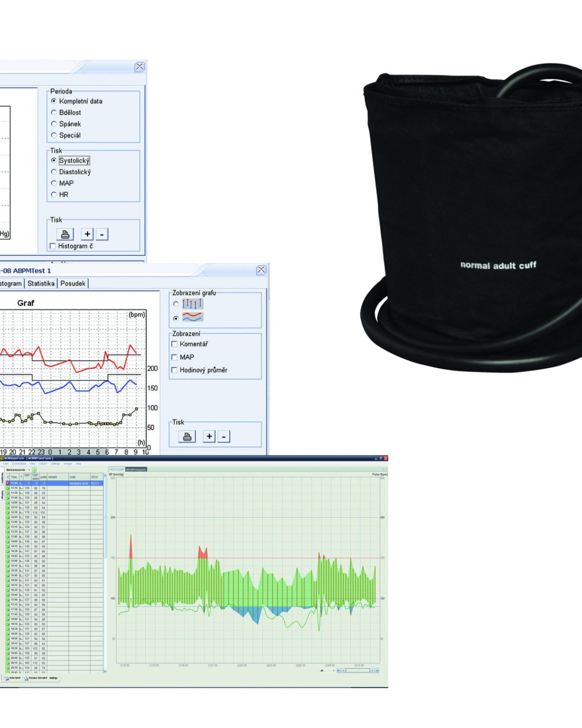Enable the Komentář checkbox
This screenshot has height=728, width=582.
(175, 344)
